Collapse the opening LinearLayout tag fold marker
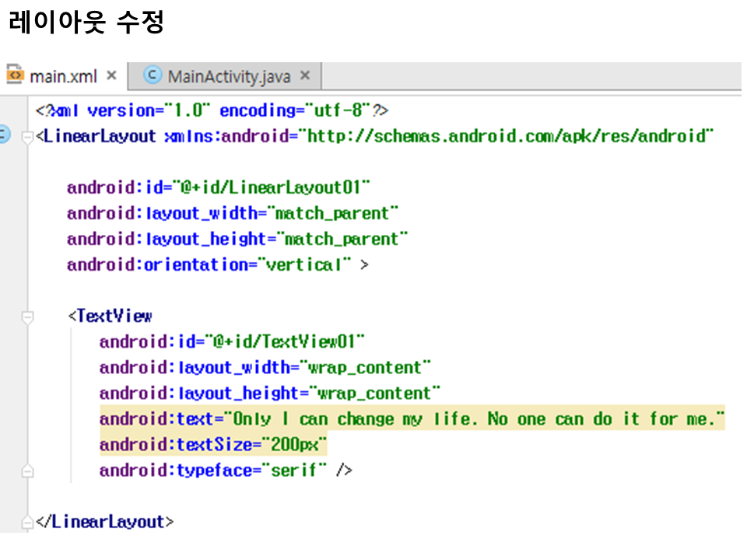 tap(28, 137)
